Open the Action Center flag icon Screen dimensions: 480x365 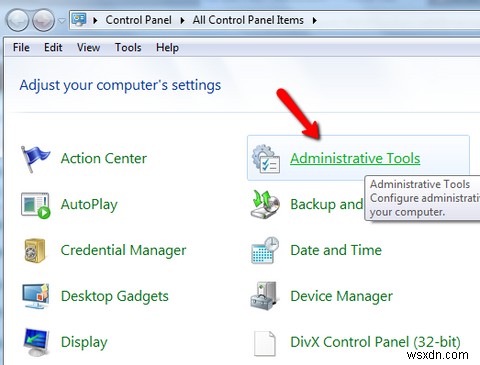(x=35, y=159)
